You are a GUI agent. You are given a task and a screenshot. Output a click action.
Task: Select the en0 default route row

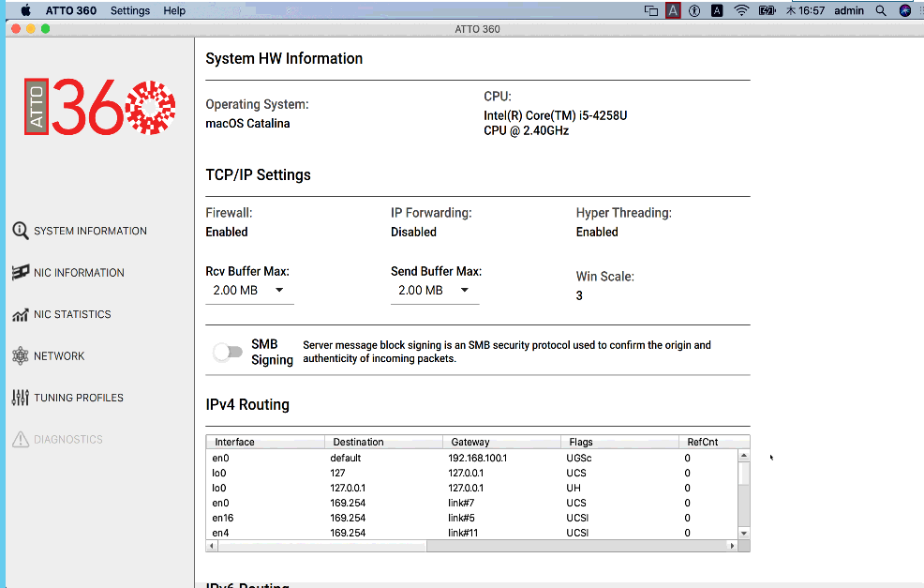coord(472,458)
